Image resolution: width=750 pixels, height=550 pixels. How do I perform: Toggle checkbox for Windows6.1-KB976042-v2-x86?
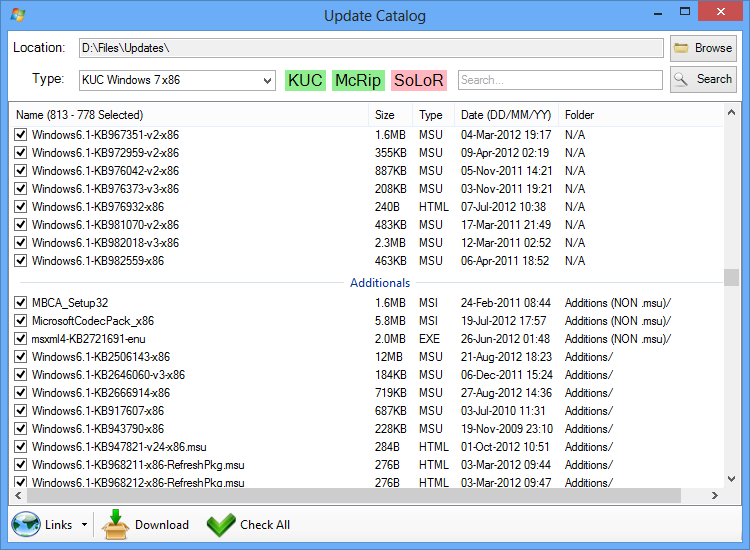21,170
